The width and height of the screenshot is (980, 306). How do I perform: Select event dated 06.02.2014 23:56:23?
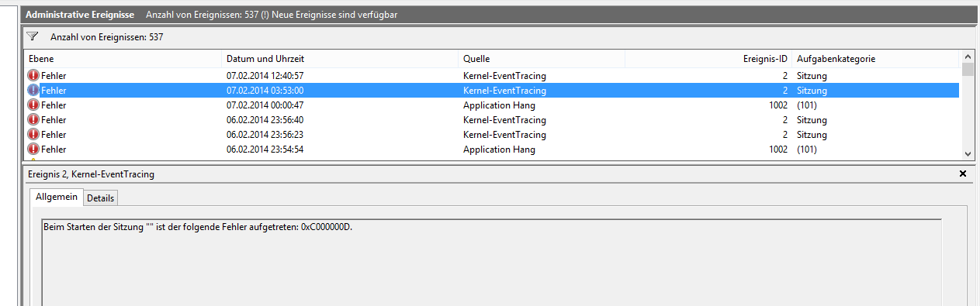point(492,134)
